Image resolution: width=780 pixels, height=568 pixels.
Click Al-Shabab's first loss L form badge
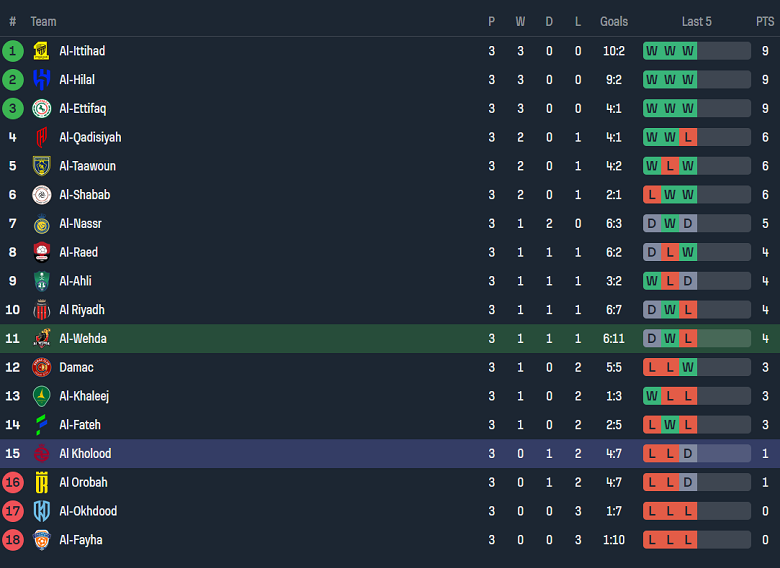pos(652,195)
